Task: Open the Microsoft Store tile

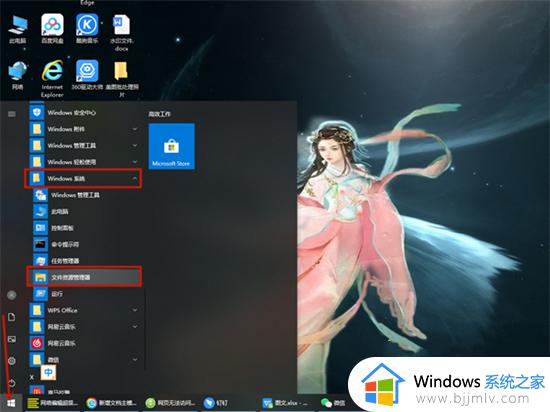Action: click(x=172, y=146)
